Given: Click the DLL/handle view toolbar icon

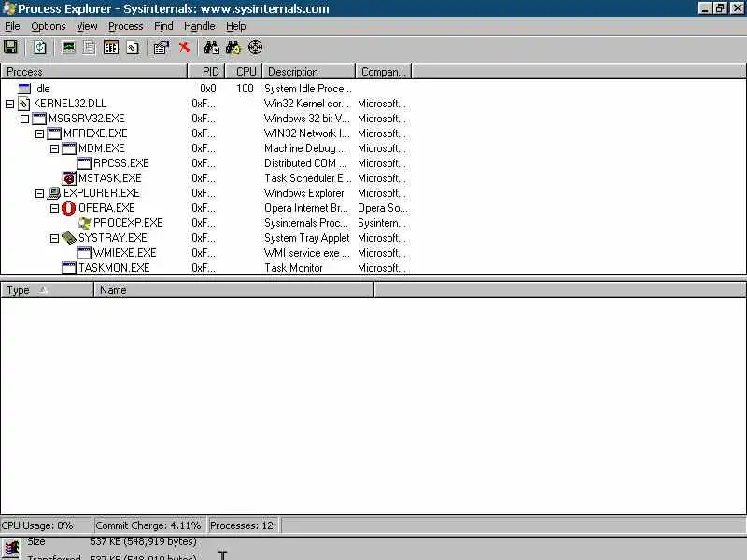Looking at the screenshot, I should click(x=133, y=48).
